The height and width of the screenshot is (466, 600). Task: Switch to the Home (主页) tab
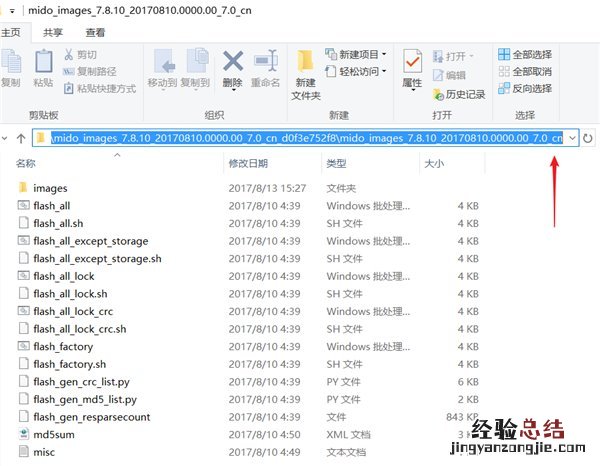[11, 33]
